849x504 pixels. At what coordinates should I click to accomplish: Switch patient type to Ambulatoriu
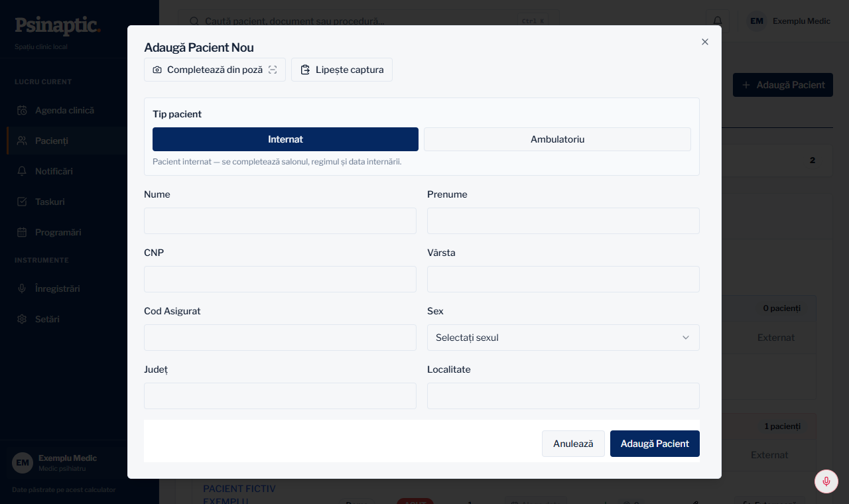click(557, 139)
